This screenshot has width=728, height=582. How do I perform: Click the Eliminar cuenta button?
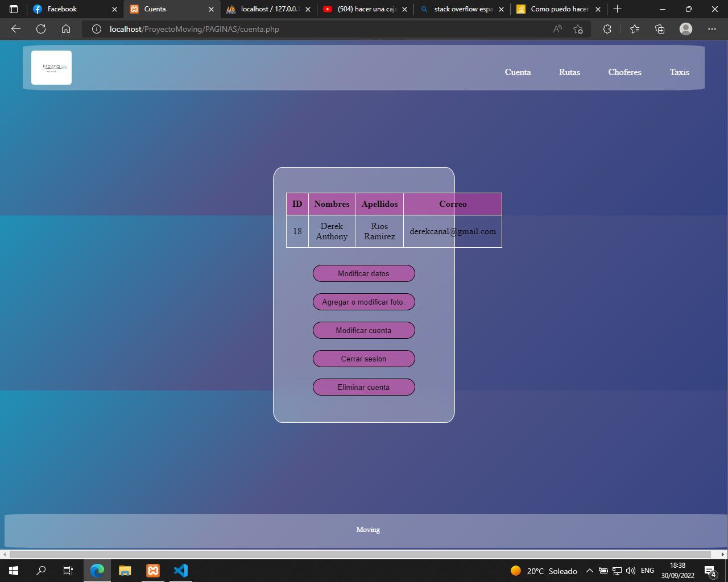pos(364,387)
